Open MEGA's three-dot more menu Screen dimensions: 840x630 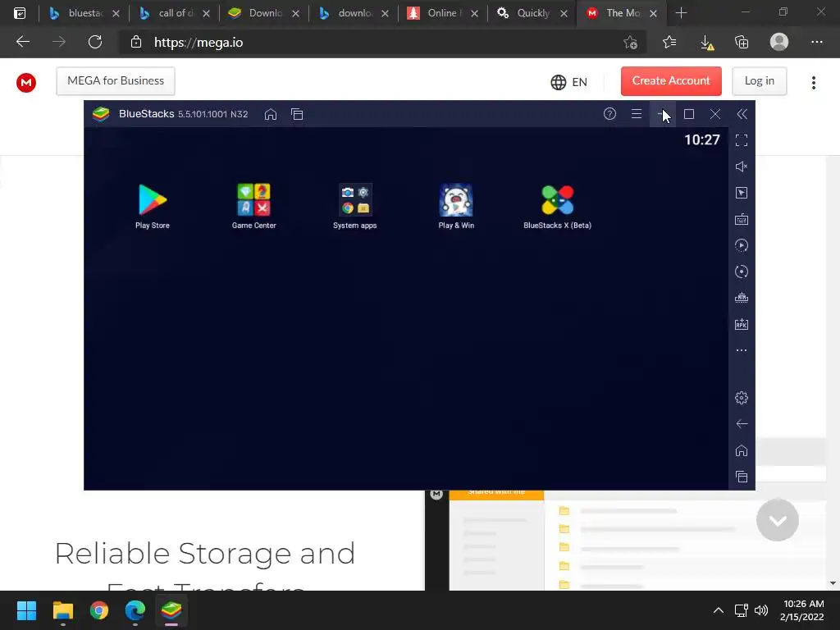[813, 83]
